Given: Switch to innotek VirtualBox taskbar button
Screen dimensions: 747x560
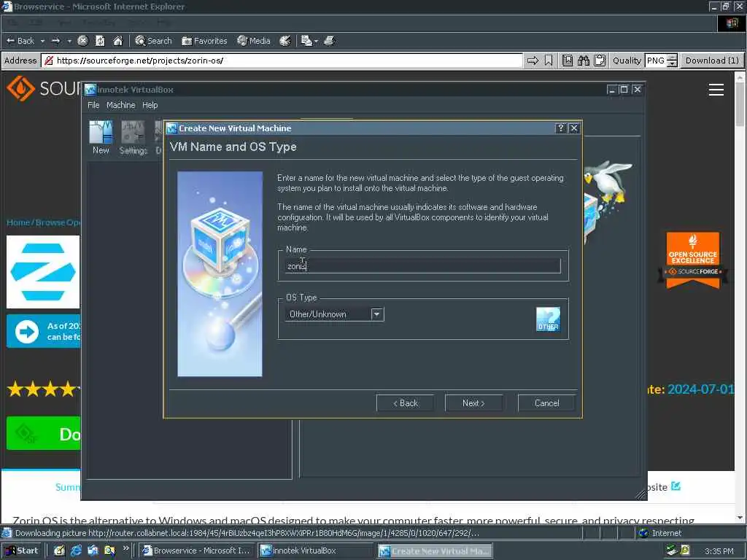Looking at the screenshot, I should pyautogui.click(x=316, y=551).
